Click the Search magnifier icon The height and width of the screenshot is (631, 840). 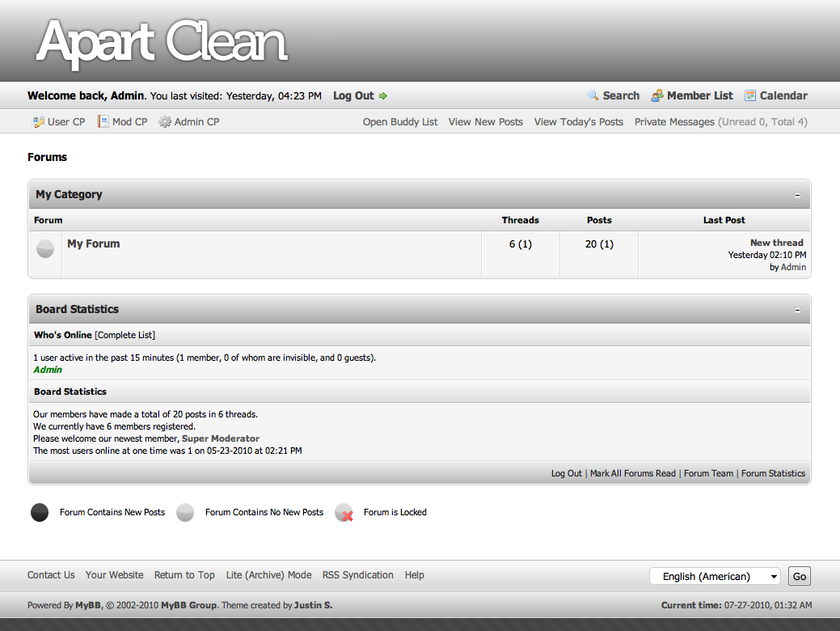pos(593,95)
